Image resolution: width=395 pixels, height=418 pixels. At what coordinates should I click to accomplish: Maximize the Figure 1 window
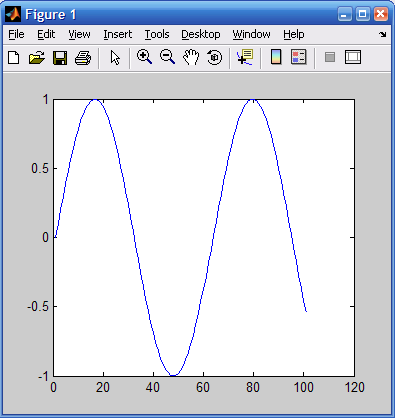tap(363, 14)
